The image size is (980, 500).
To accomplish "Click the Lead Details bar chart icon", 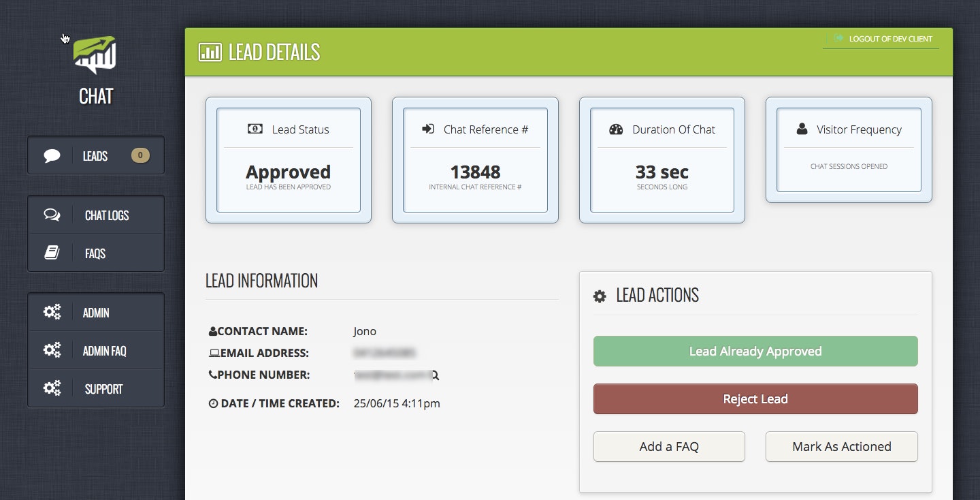I will (210, 52).
